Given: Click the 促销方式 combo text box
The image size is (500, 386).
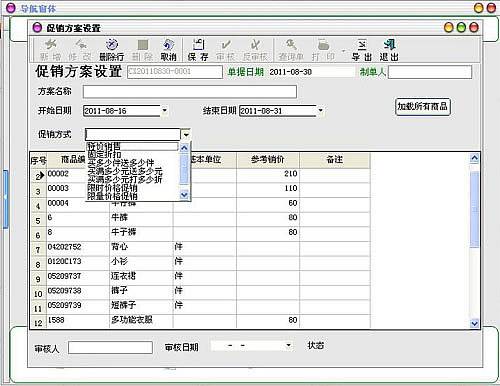Looking at the screenshot, I should click(133, 135).
